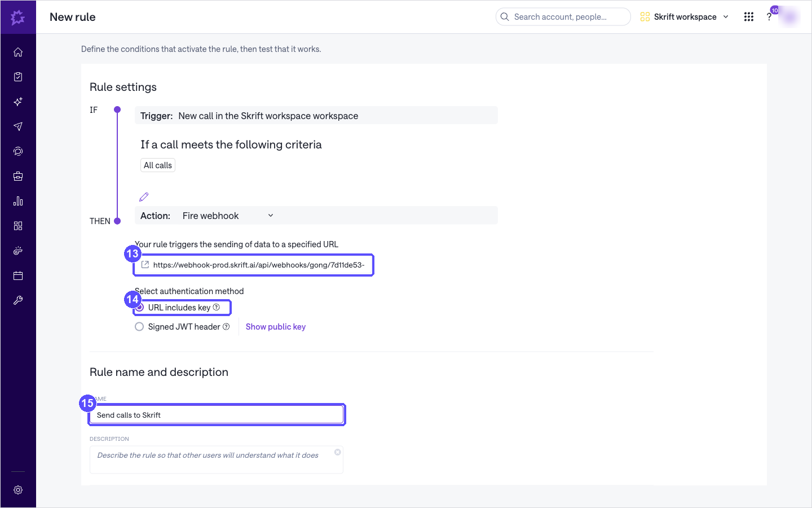Focus the Search account, people field
This screenshot has height=508, width=812.
563,17
